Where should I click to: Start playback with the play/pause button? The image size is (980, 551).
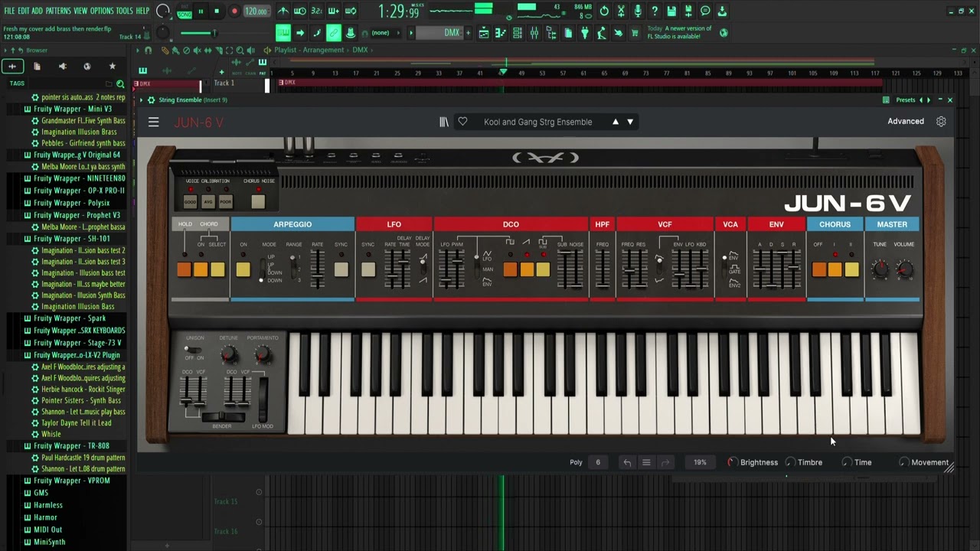[x=201, y=11]
